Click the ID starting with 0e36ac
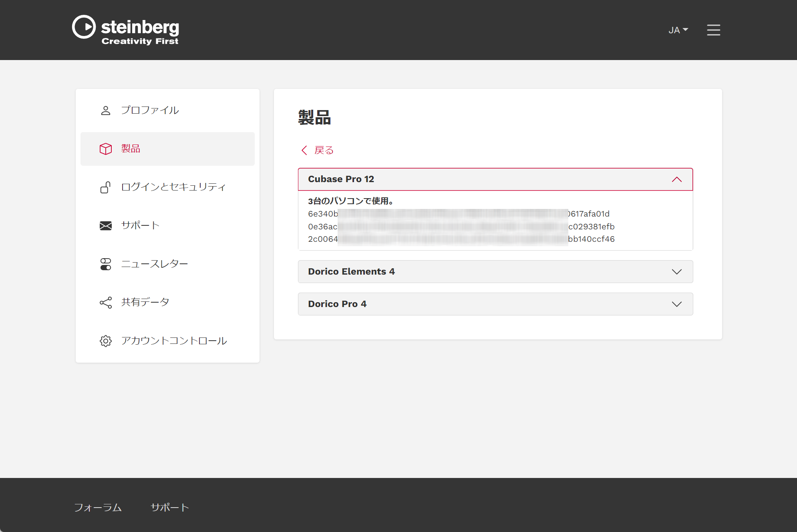 click(x=461, y=227)
